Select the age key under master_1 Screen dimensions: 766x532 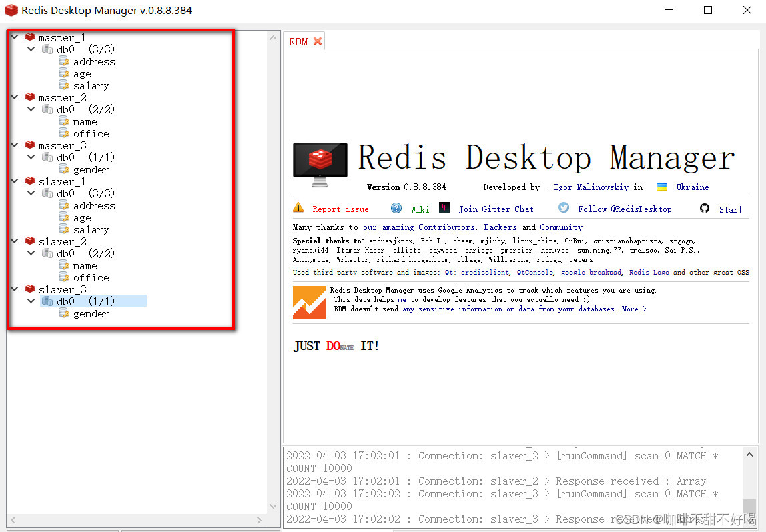pyautogui.click(x=82, y=74)
